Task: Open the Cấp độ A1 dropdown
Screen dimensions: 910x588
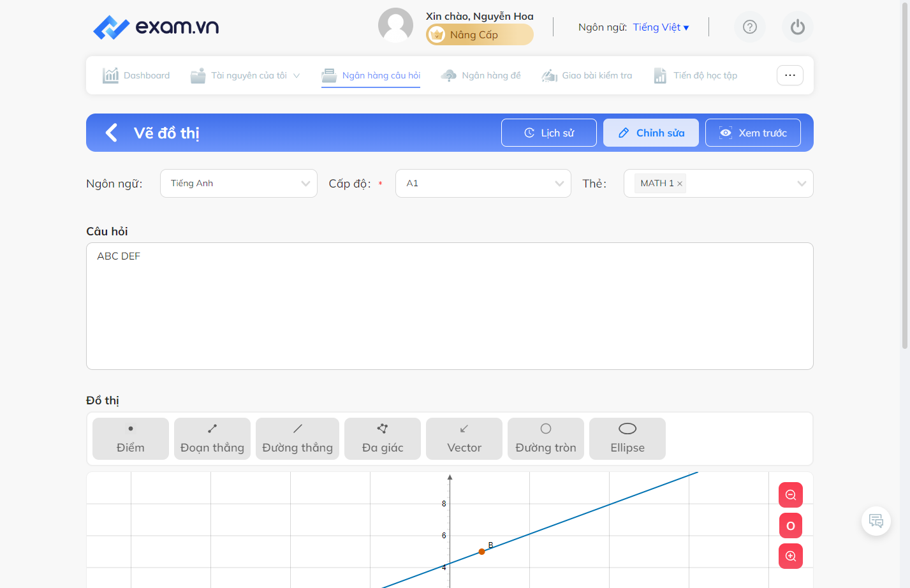Action: tap(483, 184)
